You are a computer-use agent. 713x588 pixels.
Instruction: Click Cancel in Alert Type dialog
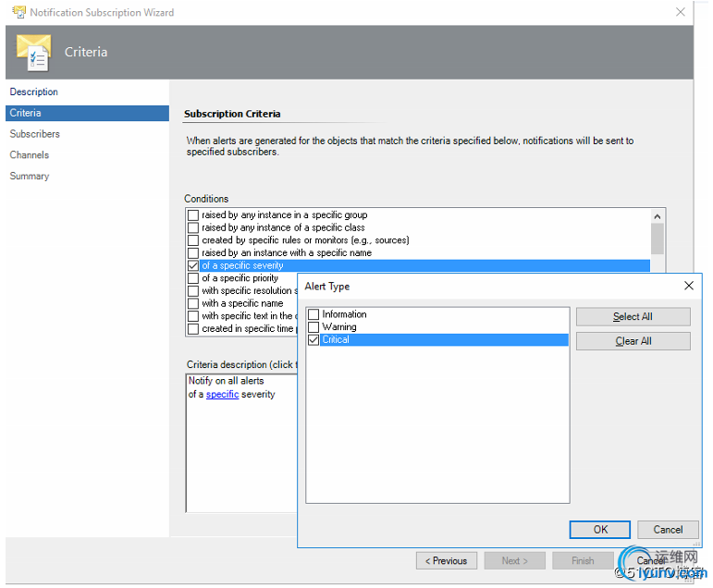click(668, 530)
